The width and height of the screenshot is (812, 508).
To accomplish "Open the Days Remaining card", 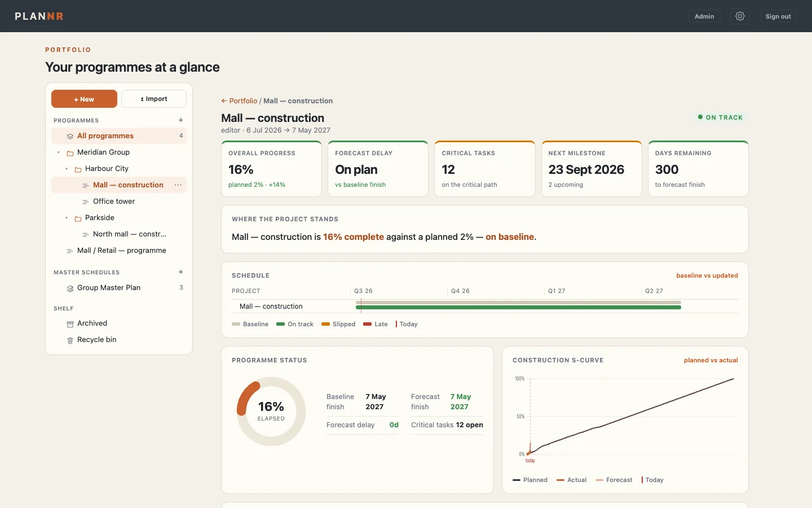I will point(698,169).
